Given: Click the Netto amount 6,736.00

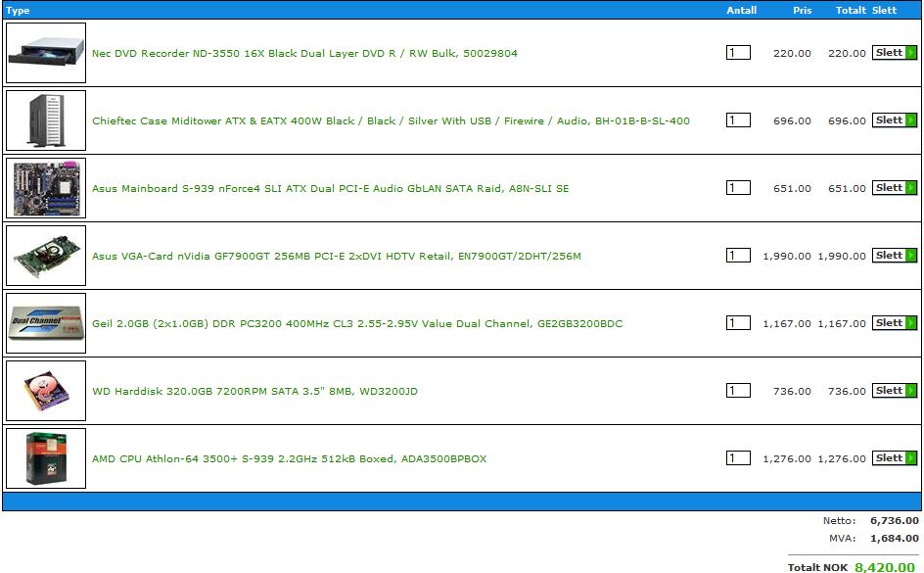Looking at the screenshot, I should pos(895,520).
